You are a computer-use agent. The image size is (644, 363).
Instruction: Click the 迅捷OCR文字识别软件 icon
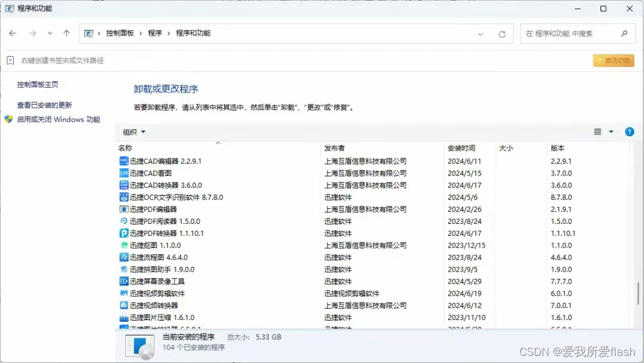click(x=123, y=198)
